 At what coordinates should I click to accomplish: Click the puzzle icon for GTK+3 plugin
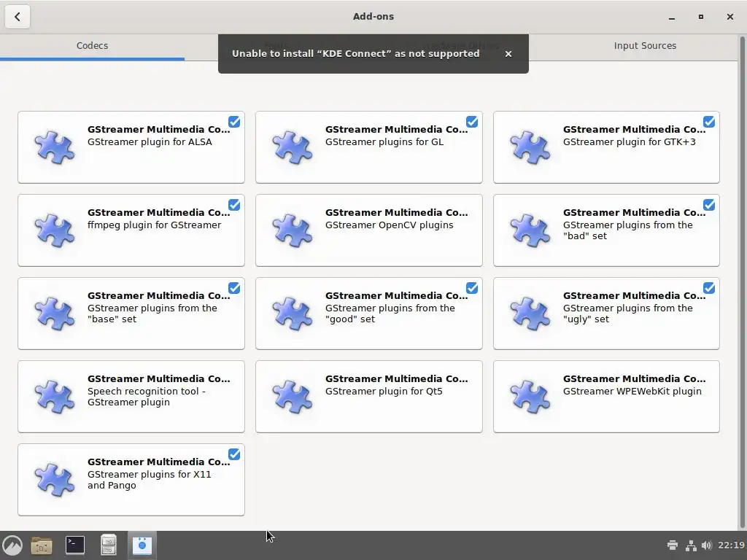[530, 147]
